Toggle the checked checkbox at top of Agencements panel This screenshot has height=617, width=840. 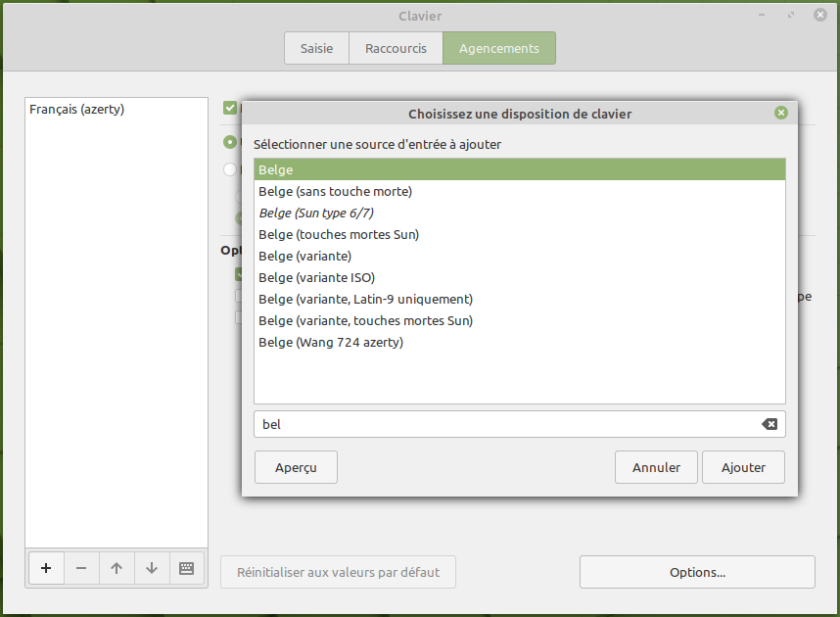(x=229, y=108)
